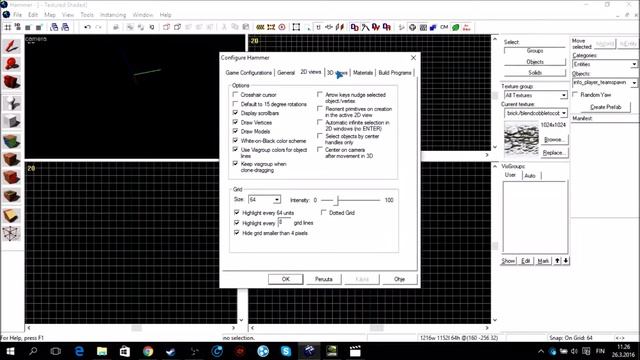The height and width of the screenshot is (360, 640).
Task: Click Create Prefab button
Action: coord(606,107)
